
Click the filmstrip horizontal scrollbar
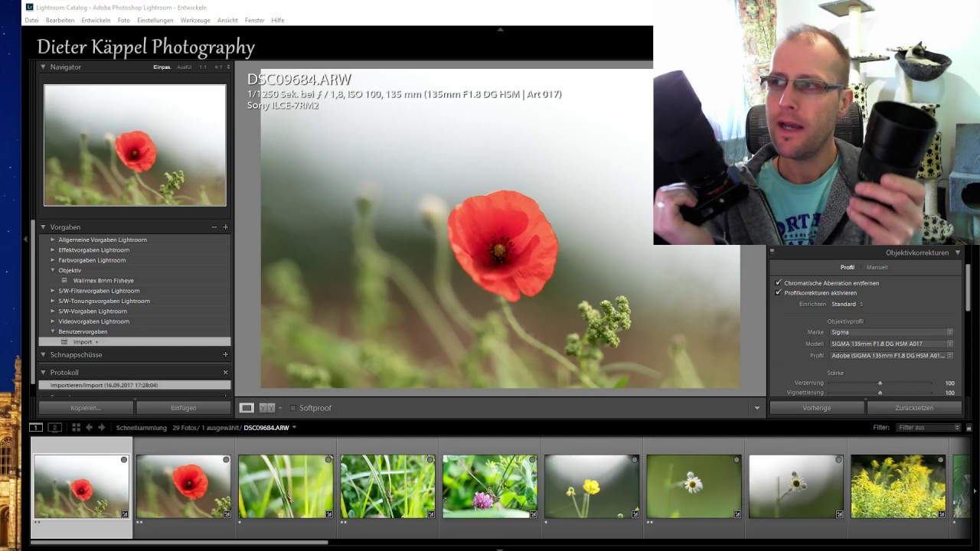(180, 543)
